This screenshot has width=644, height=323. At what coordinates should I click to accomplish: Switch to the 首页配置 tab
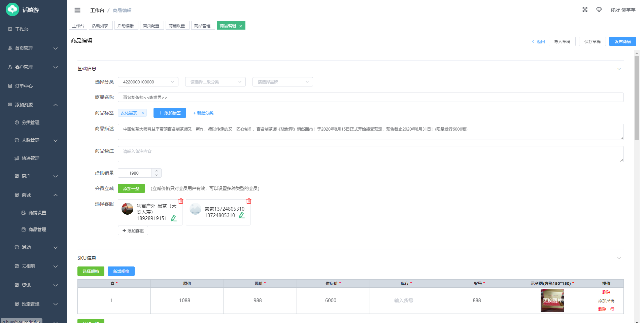tap(151, 26)
